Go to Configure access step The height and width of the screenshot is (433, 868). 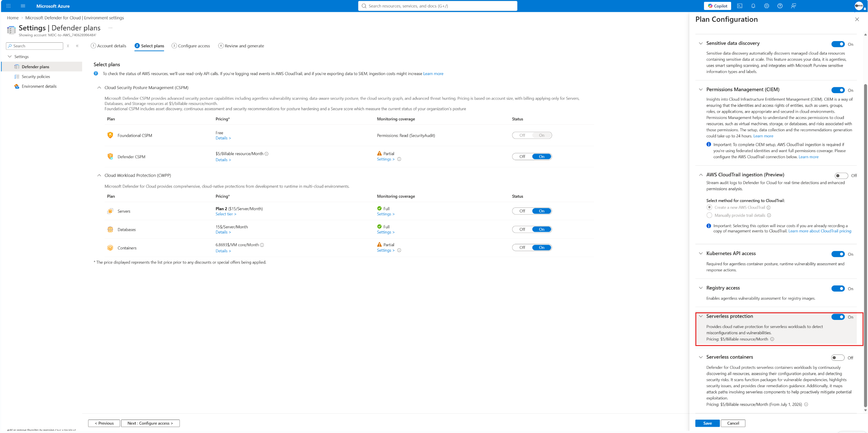click(x=191, y=46)
